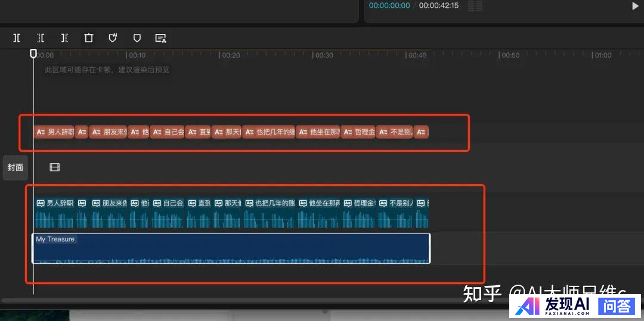644x321 pixels.
Task: Select the My Treasure audio clip
Action: 231,249
